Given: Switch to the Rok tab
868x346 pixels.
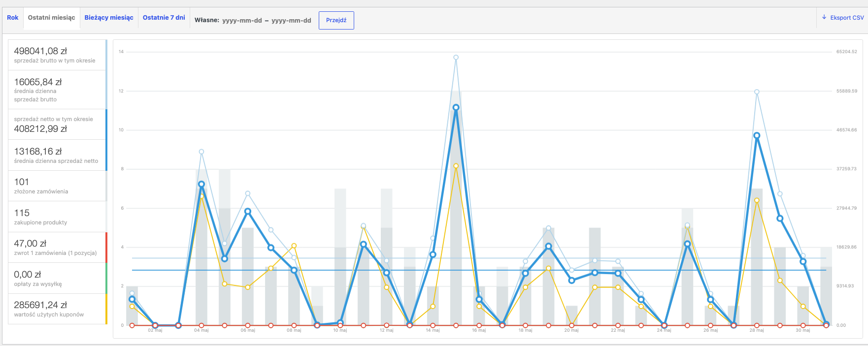Looking at the screenshot, I should [x=13, y=18].
